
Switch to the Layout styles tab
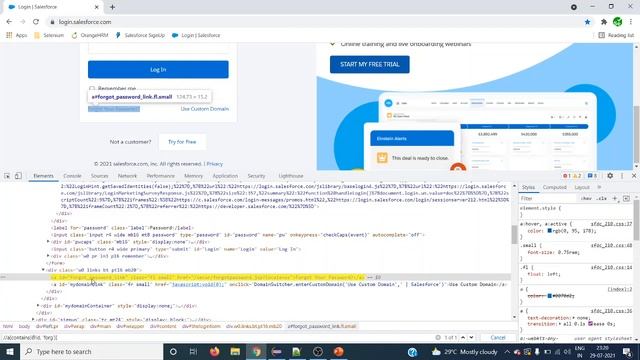[582, 187]
